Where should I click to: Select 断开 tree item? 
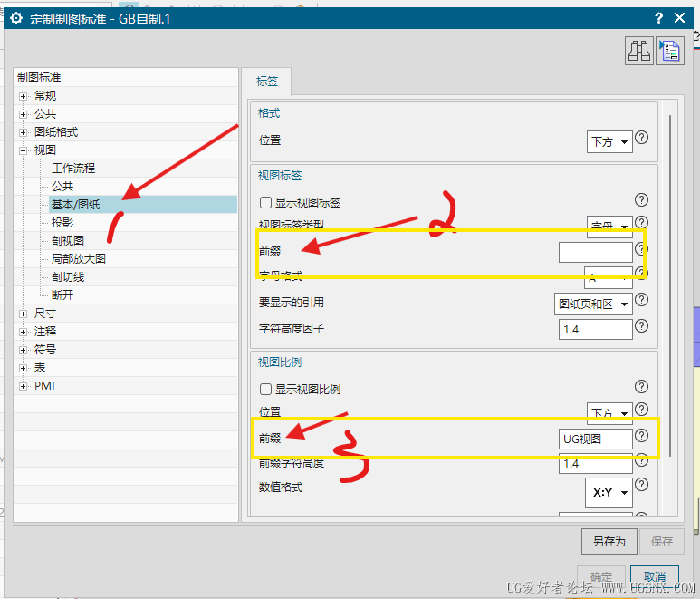pos(62,295)
